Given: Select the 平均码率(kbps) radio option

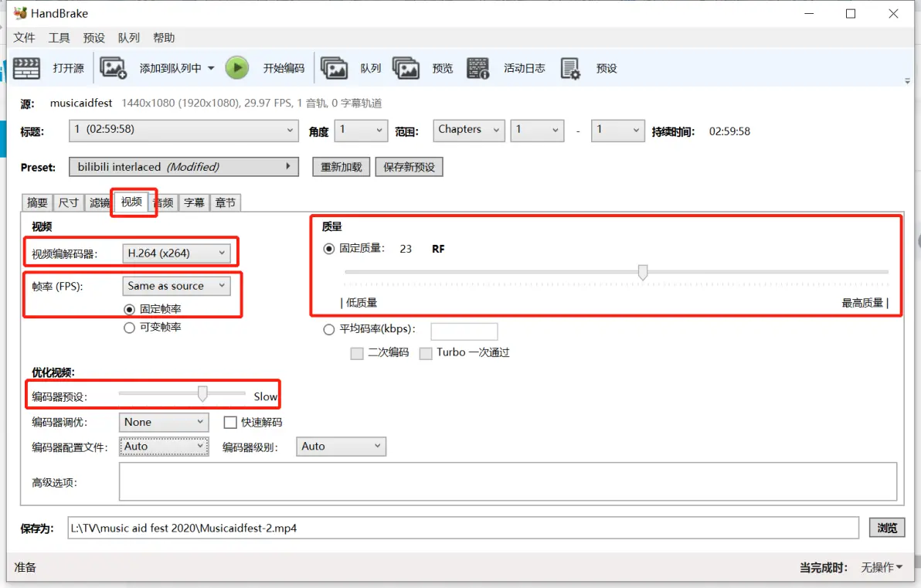Looking at the screenshot, I should tap(329, 329).
